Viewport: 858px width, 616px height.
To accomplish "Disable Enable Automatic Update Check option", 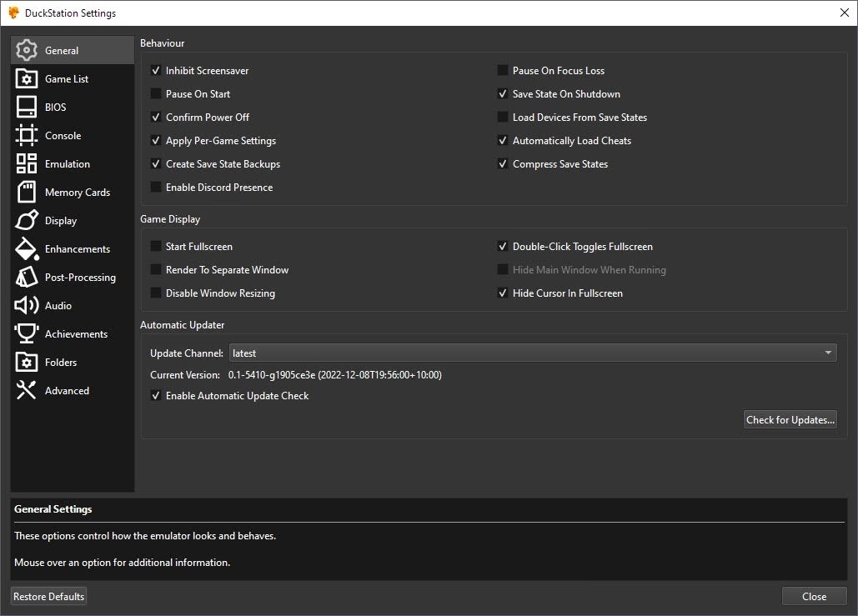I will 156,396.
